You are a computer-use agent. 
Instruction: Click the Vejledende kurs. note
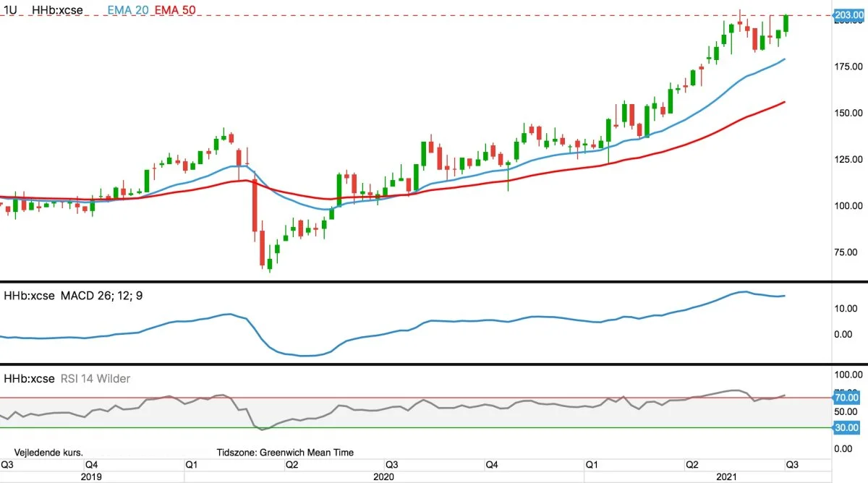point(49,452)
